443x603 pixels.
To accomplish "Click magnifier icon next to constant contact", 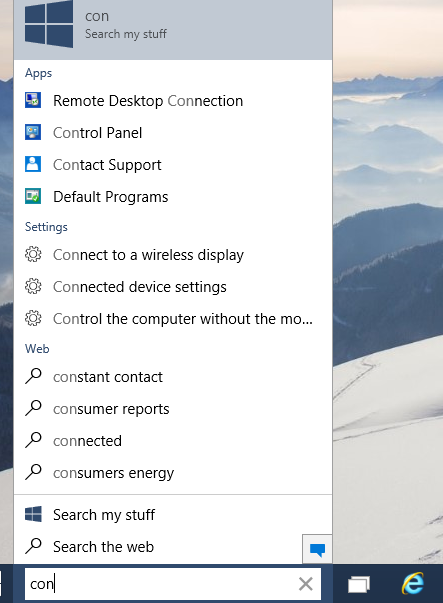I will point(33,376).
